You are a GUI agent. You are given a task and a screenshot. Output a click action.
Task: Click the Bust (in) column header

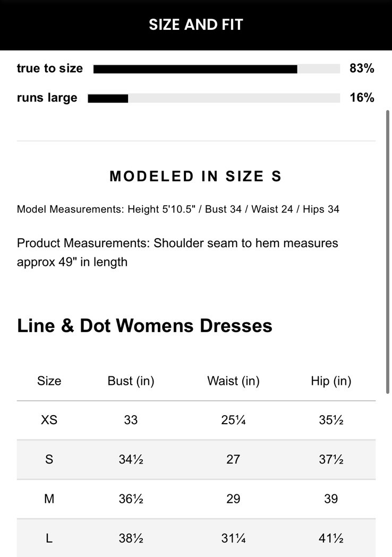pyautogui.click(x=131, y=381)
